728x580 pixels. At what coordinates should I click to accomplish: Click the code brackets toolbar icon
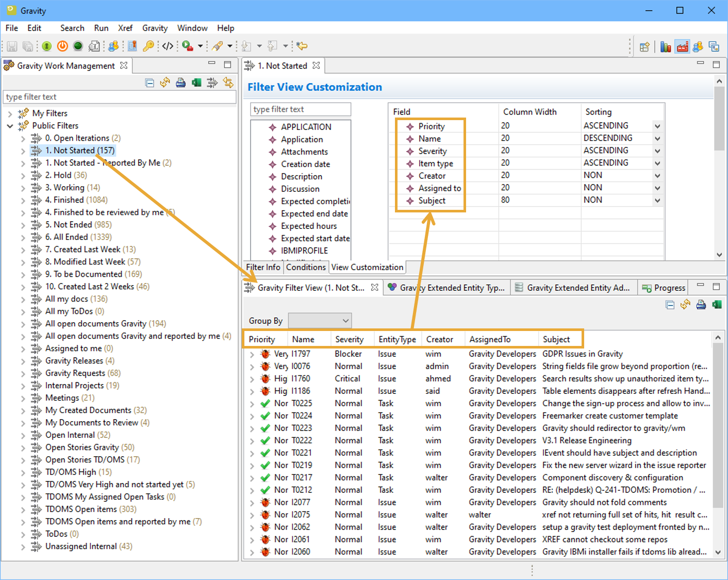point(168,46)
